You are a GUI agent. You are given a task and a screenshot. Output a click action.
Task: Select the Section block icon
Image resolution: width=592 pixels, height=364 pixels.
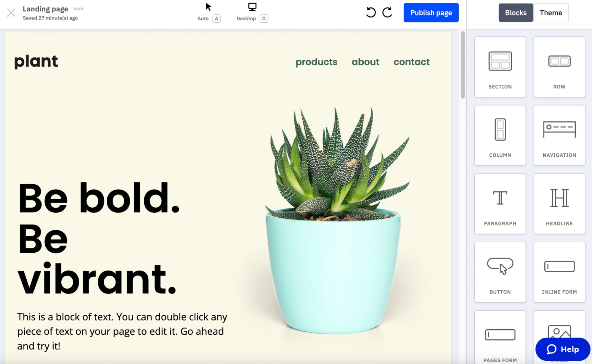click(x=500, y=67)
